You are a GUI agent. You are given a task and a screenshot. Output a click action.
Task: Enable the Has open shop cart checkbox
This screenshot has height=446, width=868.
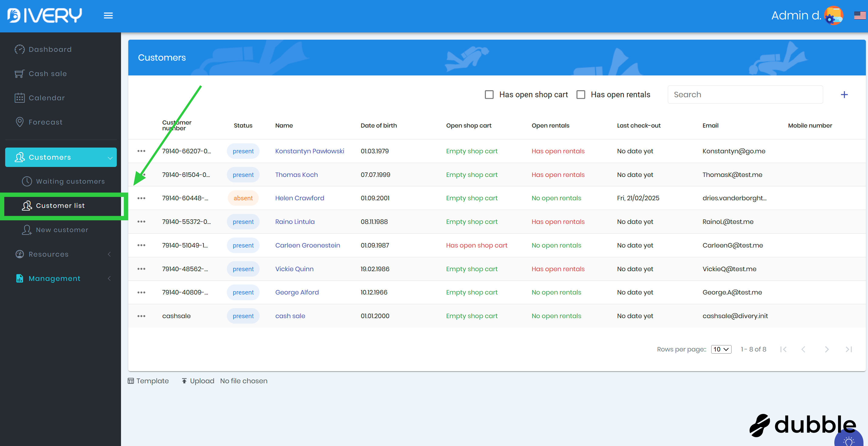pyautogui.click(x=489, y=95)
